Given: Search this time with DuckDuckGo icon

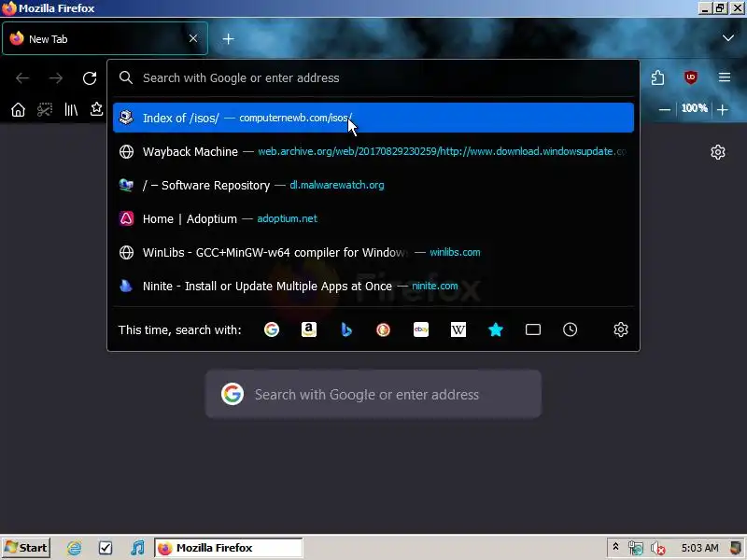Looking at the screenshot, I should click(384, 329).
